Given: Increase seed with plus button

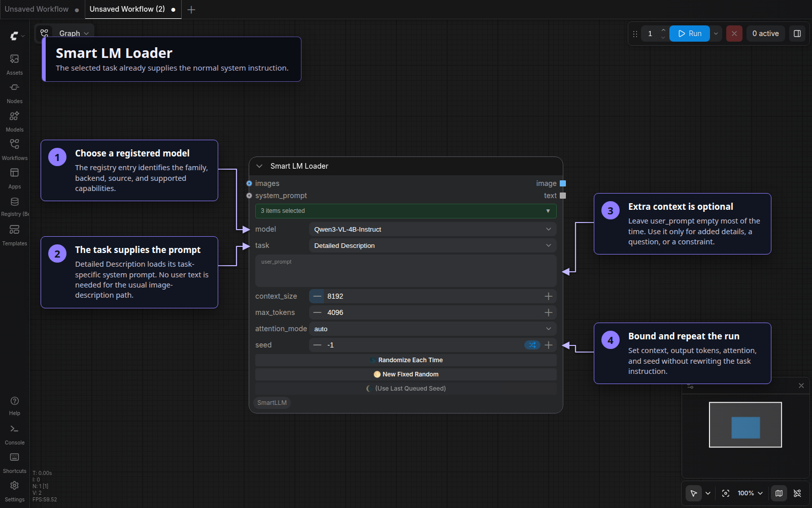Looking at the screenshot, I should point(549,345).
